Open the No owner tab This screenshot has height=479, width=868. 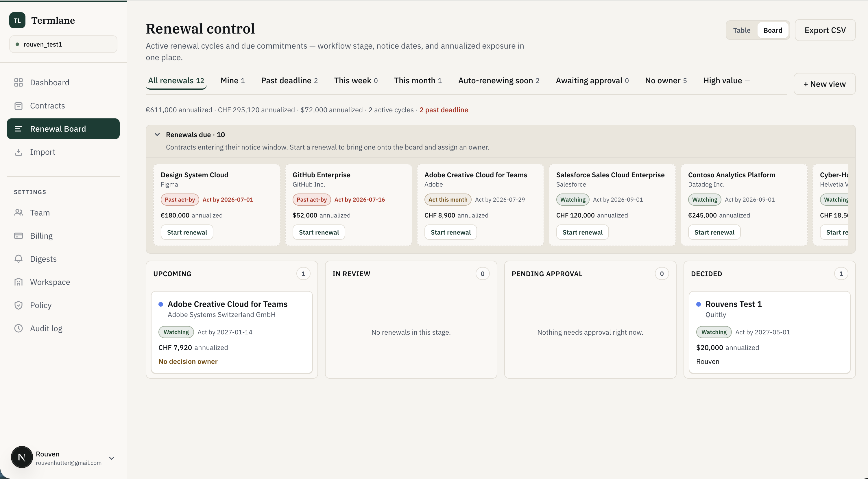coord(666,81)
